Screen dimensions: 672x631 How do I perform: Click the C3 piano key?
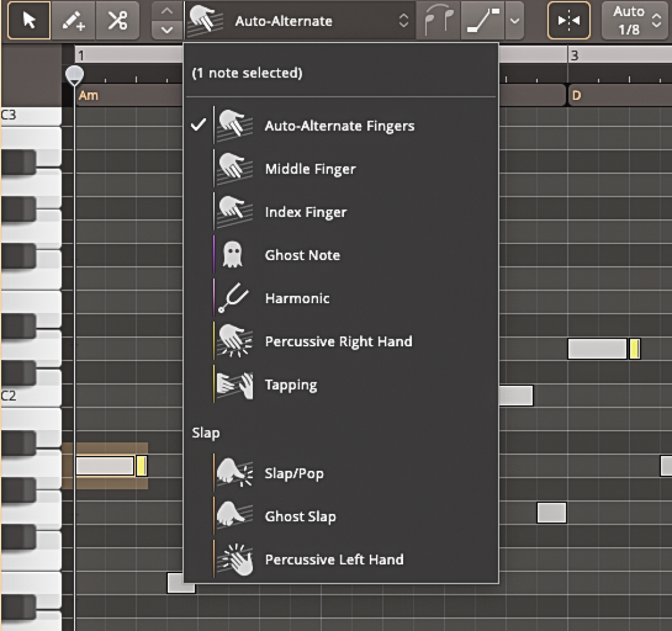coord(31,115)
